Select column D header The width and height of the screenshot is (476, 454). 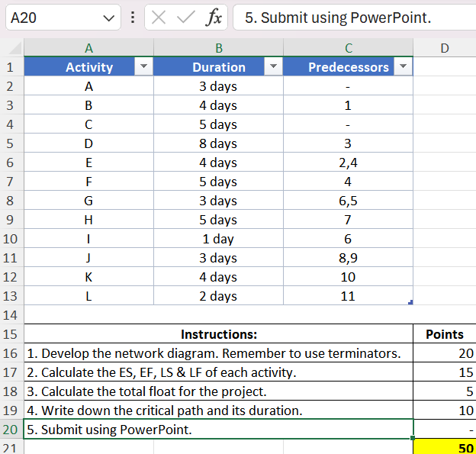(445, 48)
